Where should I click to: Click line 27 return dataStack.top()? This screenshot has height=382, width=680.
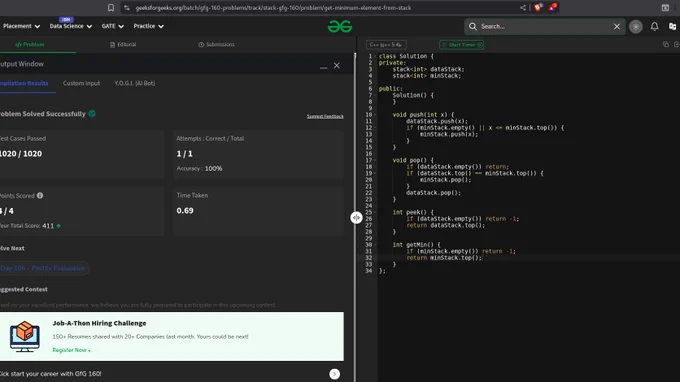(x=445, y=225)
